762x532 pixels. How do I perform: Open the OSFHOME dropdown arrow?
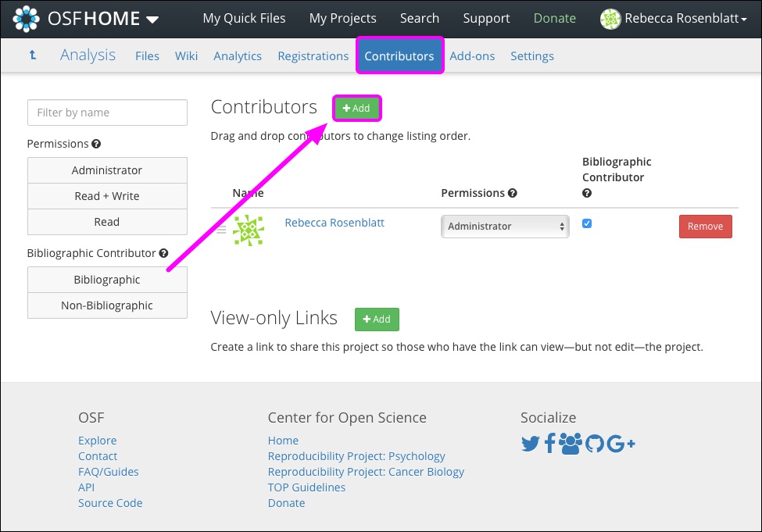point(152,20)
